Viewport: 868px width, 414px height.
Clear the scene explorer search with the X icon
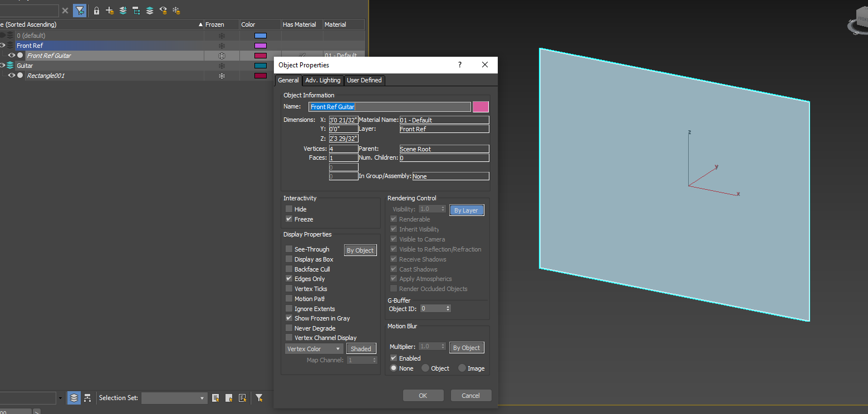tap(65, 11)
